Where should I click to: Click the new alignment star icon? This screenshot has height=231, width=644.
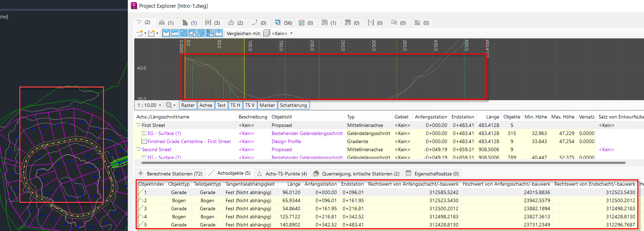140,33
